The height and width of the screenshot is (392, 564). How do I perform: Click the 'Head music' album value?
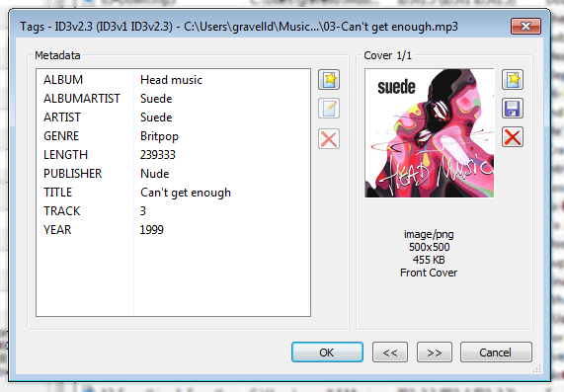(x=171, y=80)
